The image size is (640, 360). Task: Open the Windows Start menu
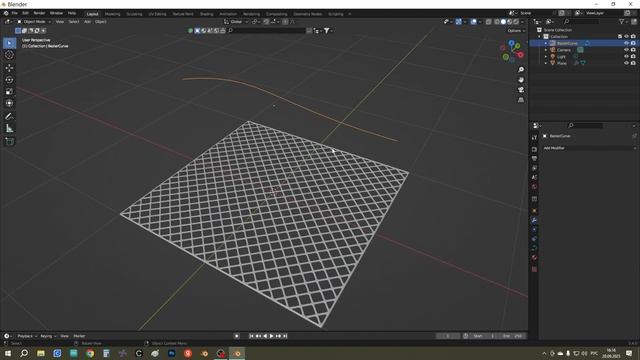point(8,353)
